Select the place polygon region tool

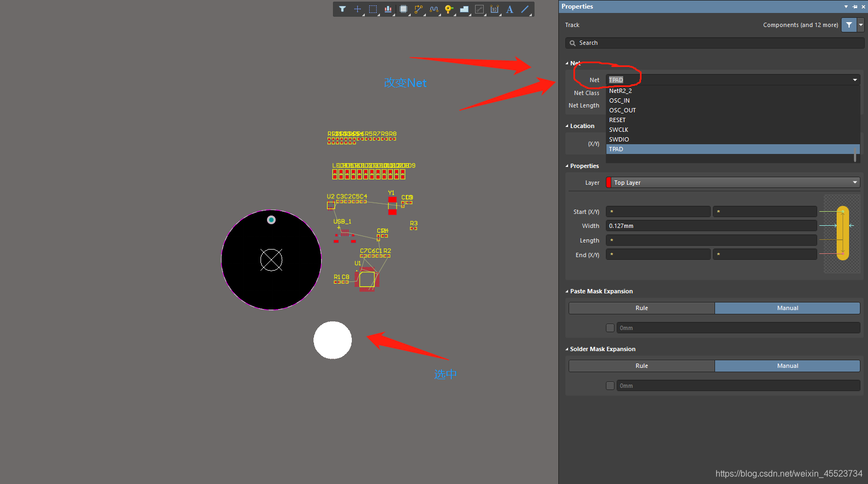click(464, 9)
